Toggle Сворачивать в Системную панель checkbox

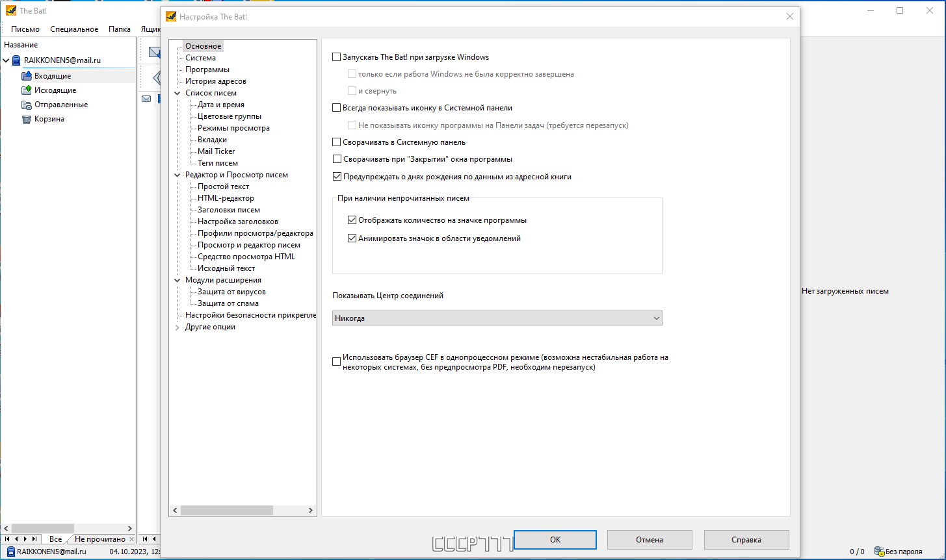pos(336,142)
